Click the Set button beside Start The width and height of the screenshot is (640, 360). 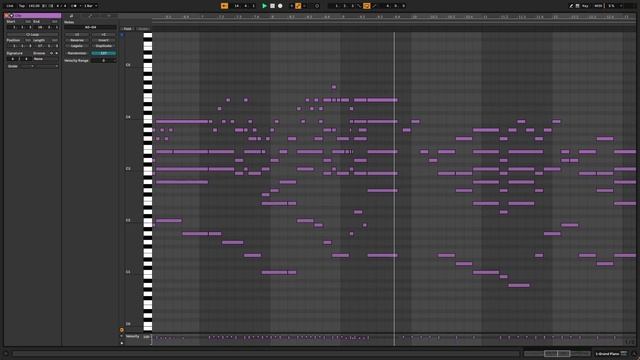(x=28, y=22)
